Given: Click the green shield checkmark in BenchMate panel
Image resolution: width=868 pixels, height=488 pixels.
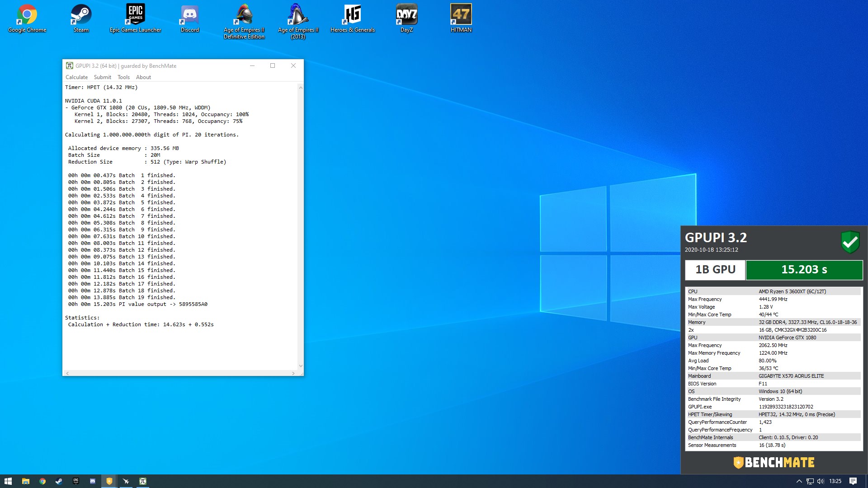Looking at the screenshot, I should [850, 242].
